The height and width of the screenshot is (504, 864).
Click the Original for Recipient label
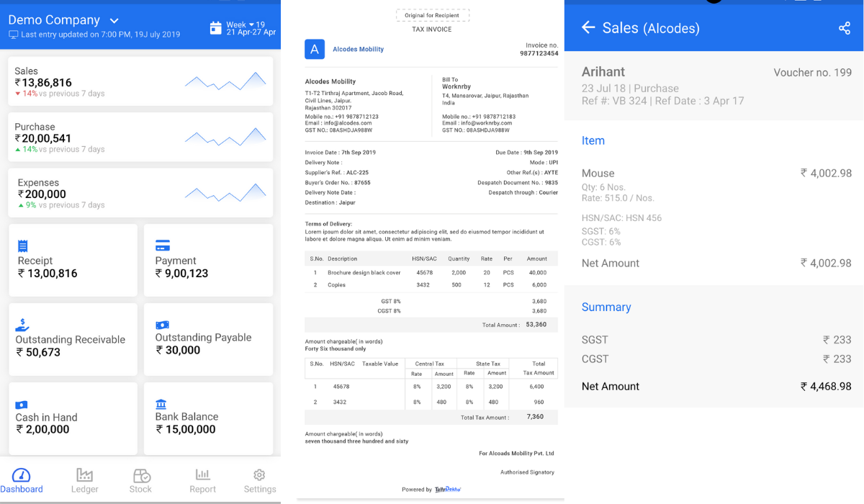[433, 15]
